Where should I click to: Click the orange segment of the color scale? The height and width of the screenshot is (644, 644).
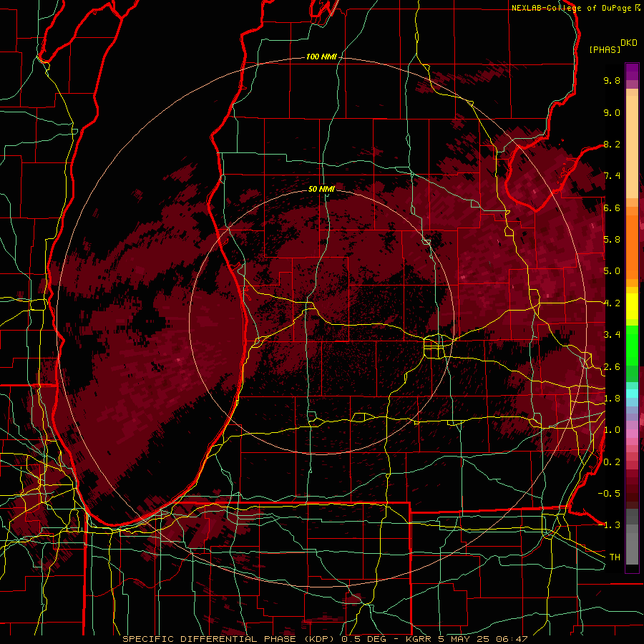(x=632, y=243)
